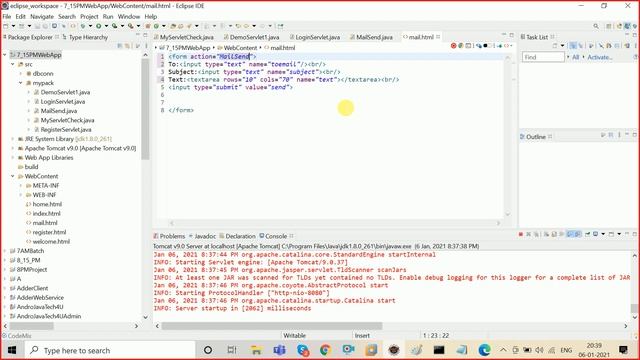Screen dimensions: 640x360
Task: Collapse the WebContent folder
Action: pos(13,176)
